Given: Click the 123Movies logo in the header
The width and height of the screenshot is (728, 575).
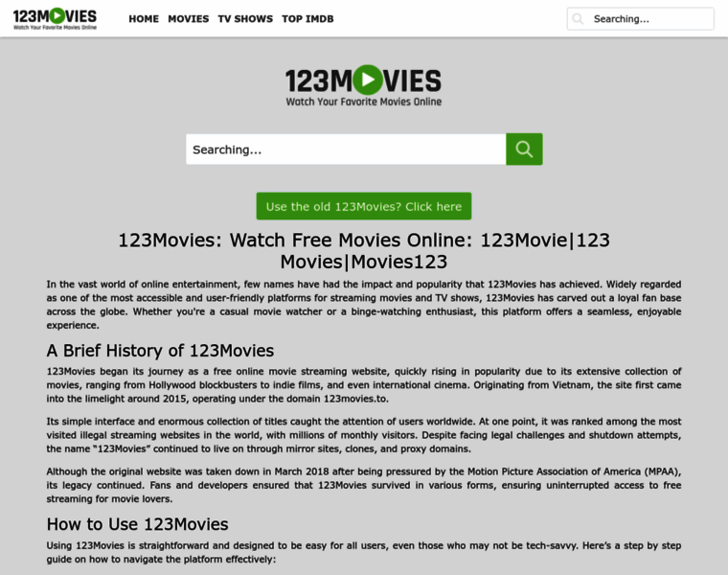Looking at the screenshot, I should tap(55, 18).
